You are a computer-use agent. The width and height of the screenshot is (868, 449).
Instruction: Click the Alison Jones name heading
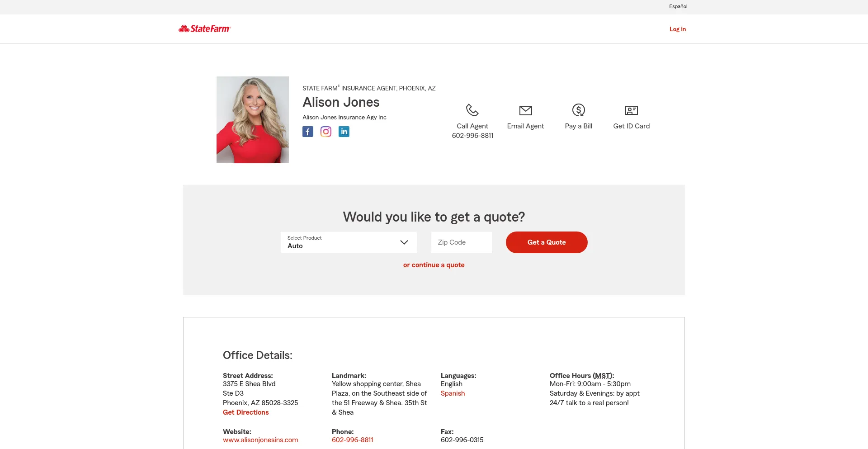pyautogui.click(x=341, y=102)
